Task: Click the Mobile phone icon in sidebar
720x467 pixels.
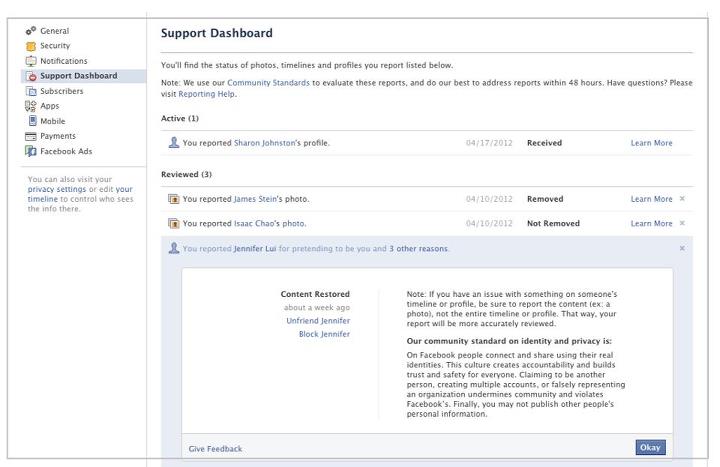Action: tap(30, 121)
